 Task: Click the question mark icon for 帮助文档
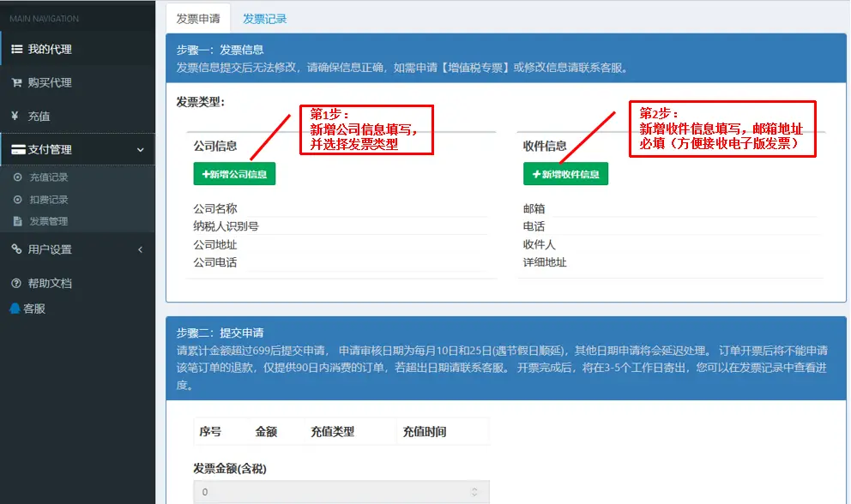click(x=16, y=284)
